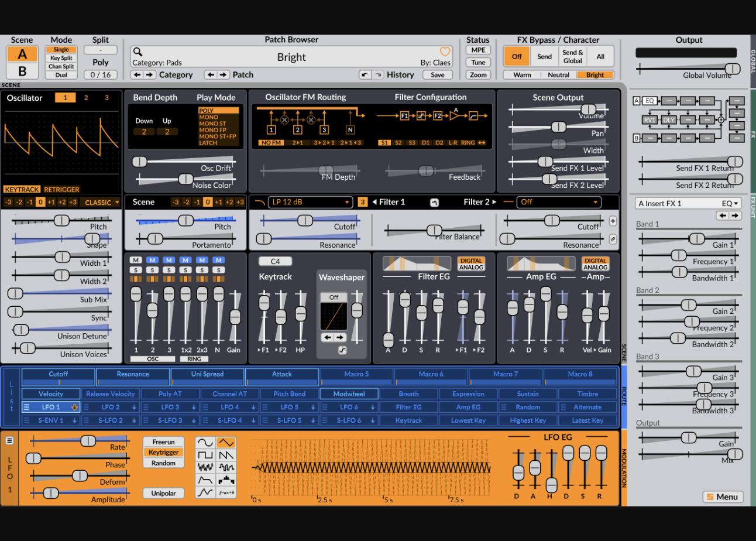The image size is (756, 541).
Task: Open the LP 12 dB filter type dropdown
Action: (x=311, y=202)
